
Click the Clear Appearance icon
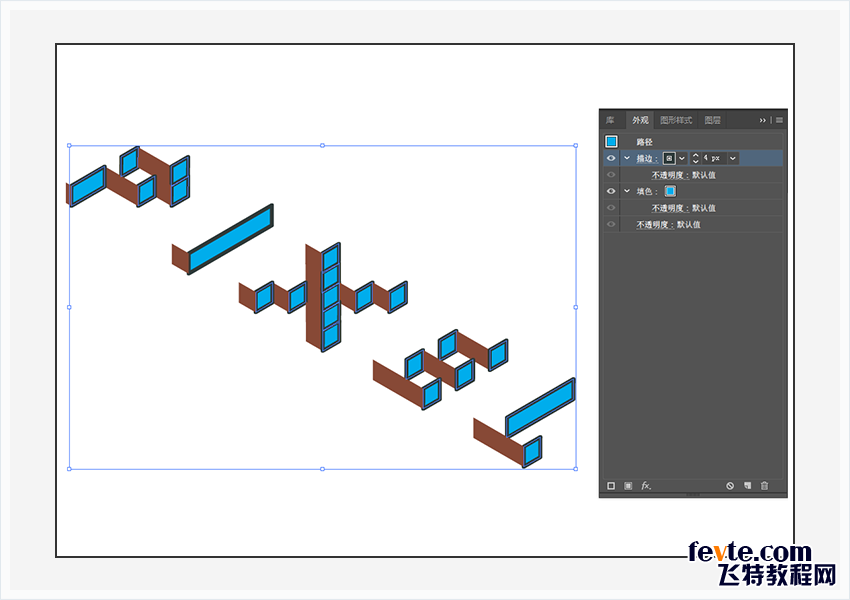pos(730,486)
